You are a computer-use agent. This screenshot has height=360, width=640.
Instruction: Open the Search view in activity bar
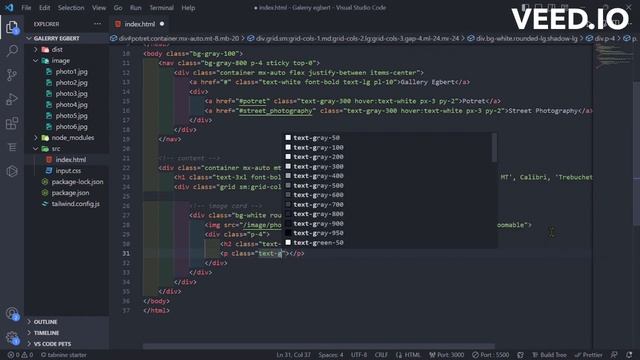click(x=12, y=51)
